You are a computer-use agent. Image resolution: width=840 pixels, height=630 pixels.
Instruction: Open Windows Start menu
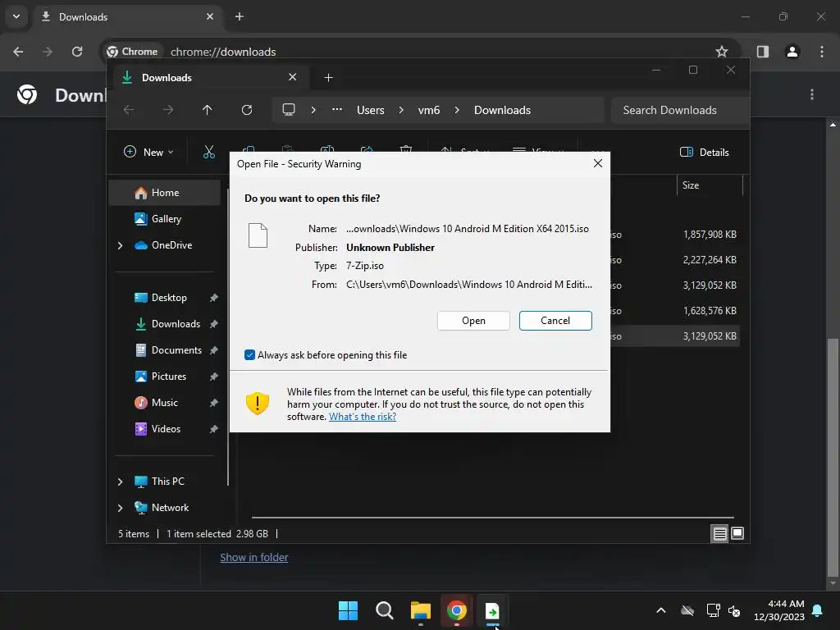348,610
